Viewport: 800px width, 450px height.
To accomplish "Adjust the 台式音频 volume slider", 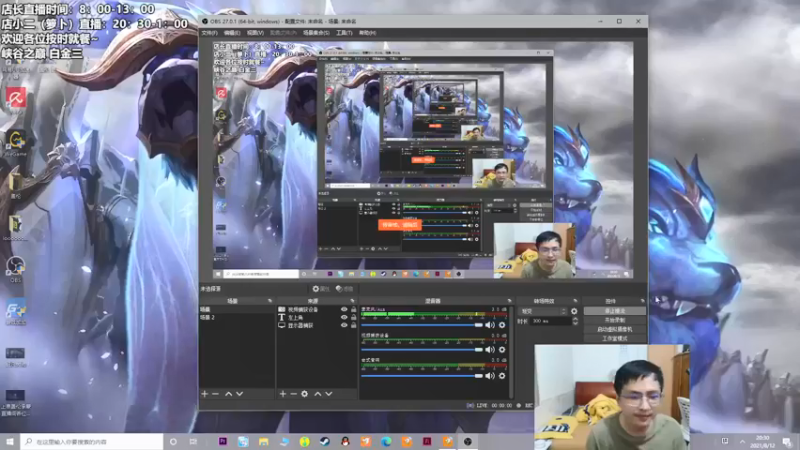I will click(421, 376).
